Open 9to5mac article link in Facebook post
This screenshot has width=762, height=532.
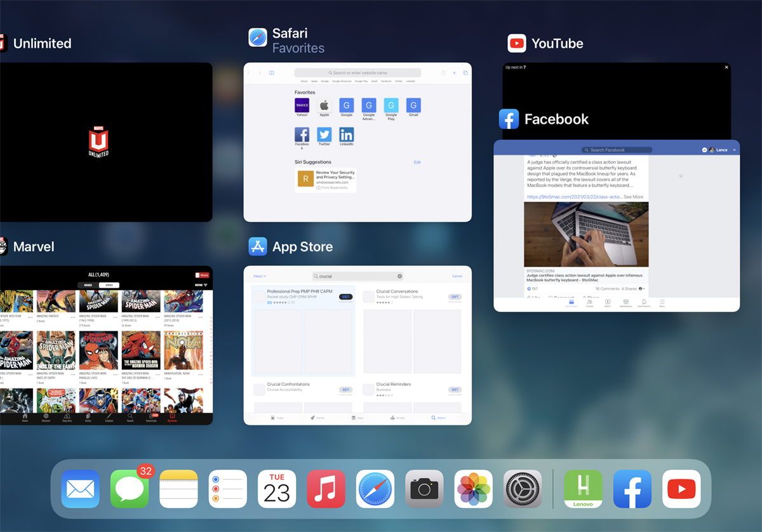coord(575,197)
